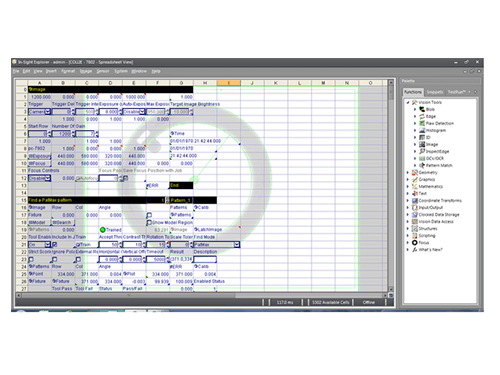This screenshot has height=375, width=500.
Task: Enable the Strict Scoring checkbox
Action: coord(31,259)
